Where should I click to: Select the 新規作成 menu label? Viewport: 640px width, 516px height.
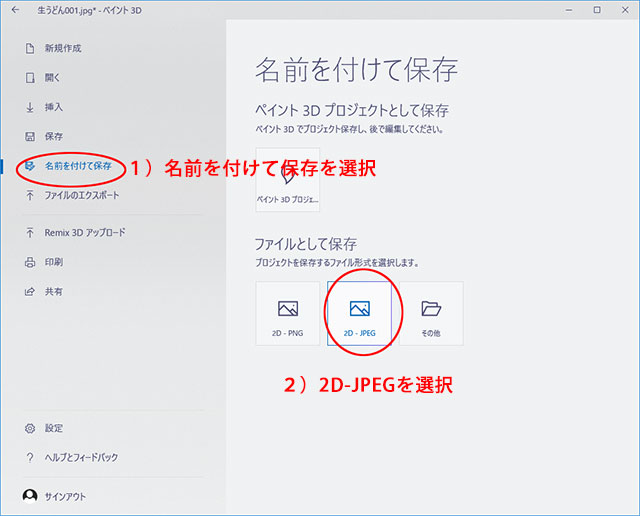pyautogui.click(x=63, y=49)
